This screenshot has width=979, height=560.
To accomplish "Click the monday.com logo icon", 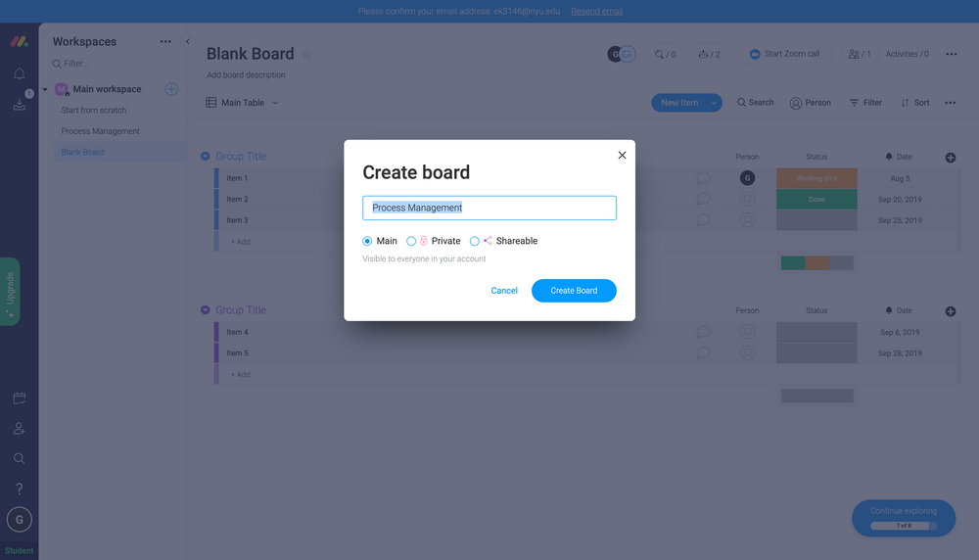I will tap(19, 42).
